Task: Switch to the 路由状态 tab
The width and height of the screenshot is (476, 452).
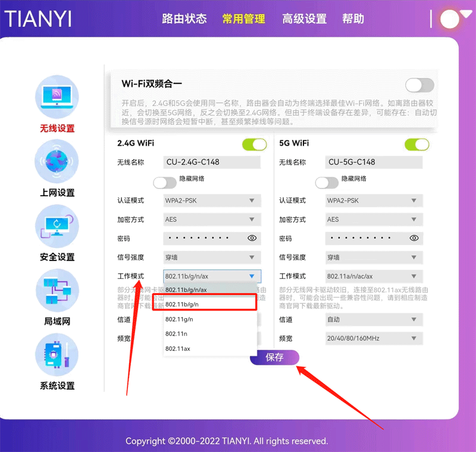Action: tap(184, 19)
